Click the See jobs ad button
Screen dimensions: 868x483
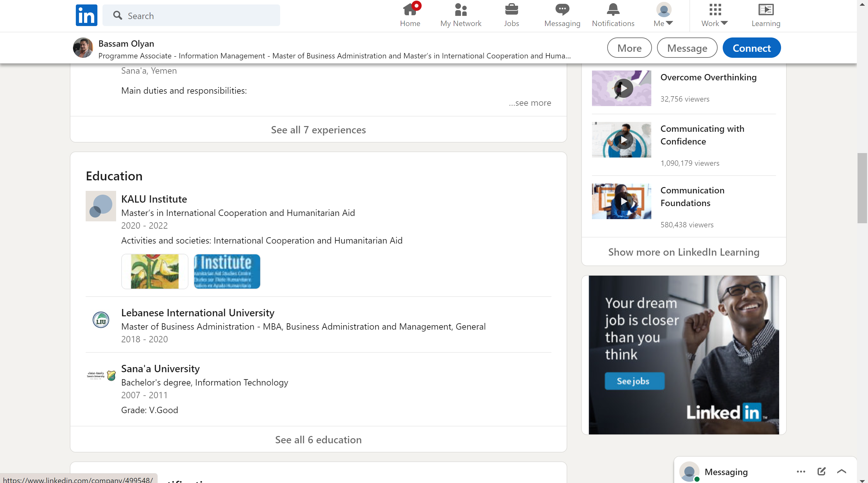point(634,381)
